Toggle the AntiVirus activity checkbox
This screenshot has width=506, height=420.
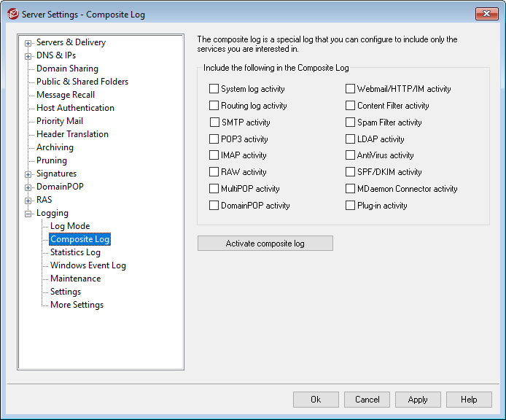[350, 155]
